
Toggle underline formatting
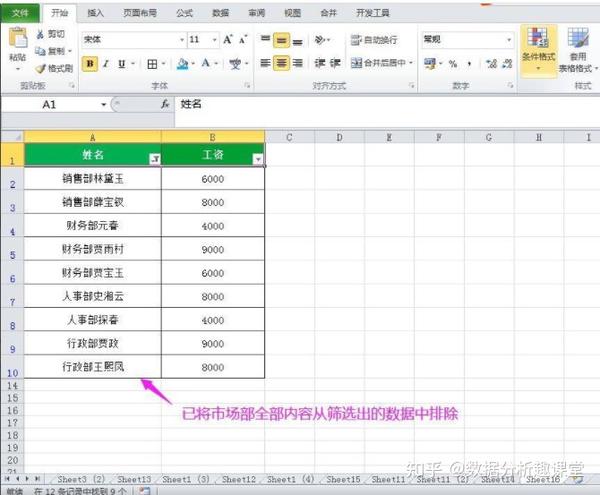point(122,64)
